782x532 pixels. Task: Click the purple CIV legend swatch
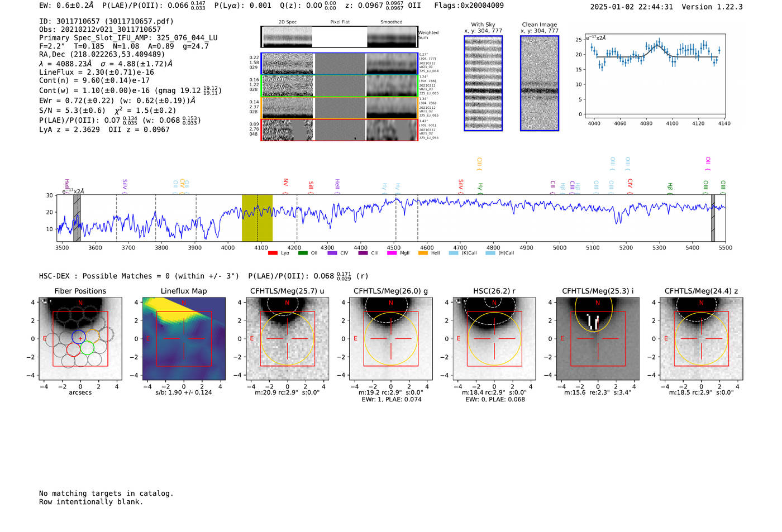pos(332,253)
